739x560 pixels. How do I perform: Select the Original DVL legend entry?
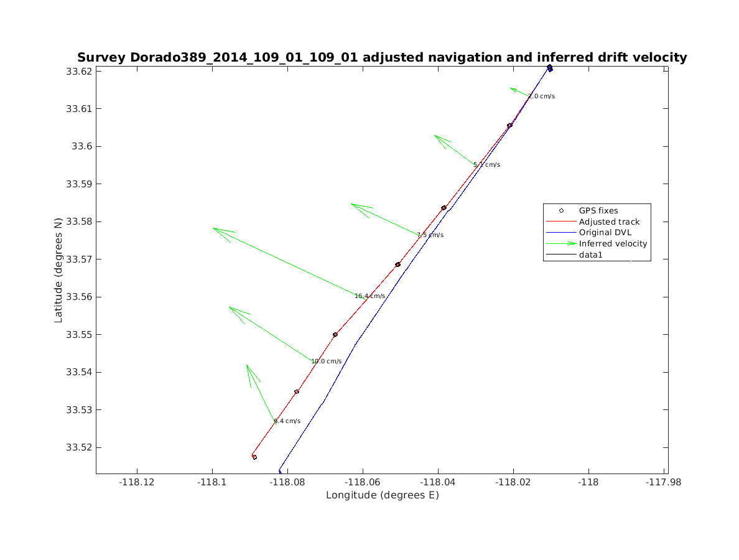(x=605, y=233)
